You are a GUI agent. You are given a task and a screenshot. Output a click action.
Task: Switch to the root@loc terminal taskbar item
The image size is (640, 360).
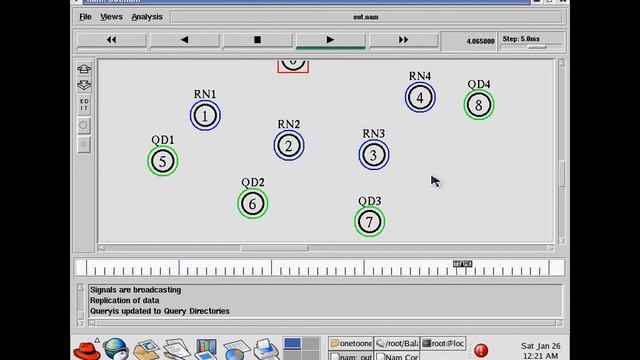(443, 343)
